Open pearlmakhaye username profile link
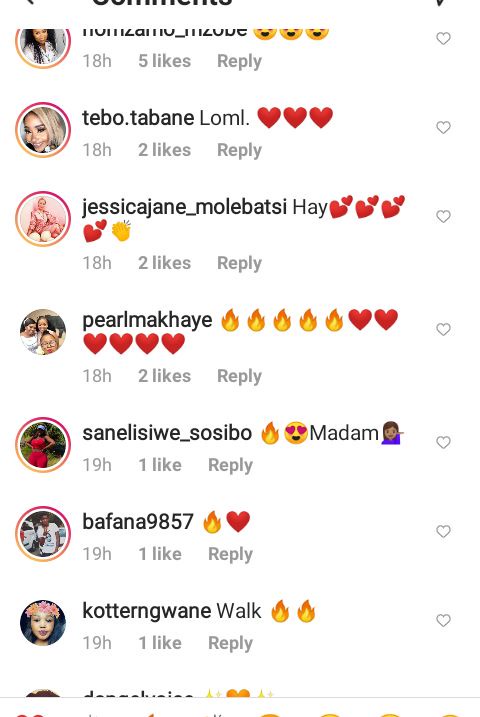The image size is (480, 717). pyautogui.click(x=147, y=321)
